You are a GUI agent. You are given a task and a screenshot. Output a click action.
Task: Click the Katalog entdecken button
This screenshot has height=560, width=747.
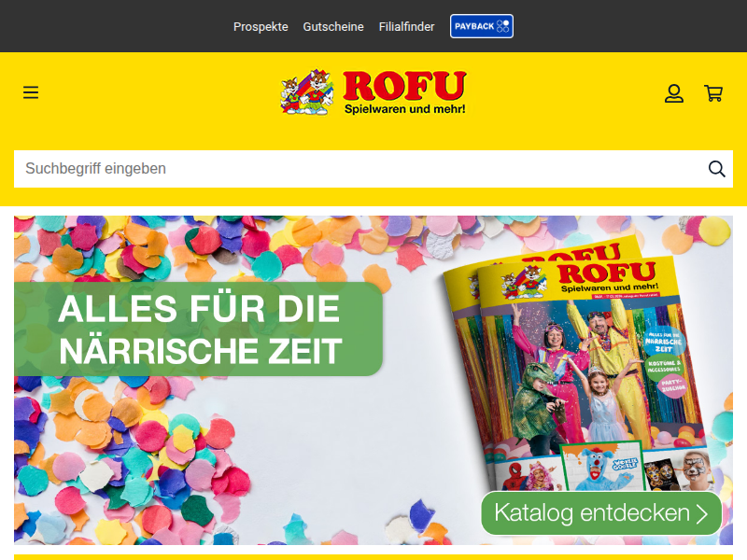(x=601, y=513)
